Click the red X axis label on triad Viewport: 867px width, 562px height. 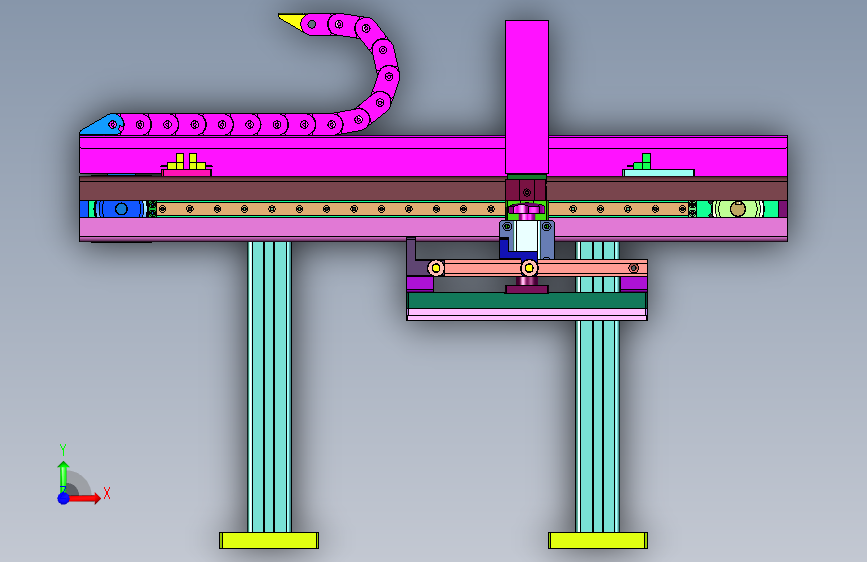[x=107, y=493]
